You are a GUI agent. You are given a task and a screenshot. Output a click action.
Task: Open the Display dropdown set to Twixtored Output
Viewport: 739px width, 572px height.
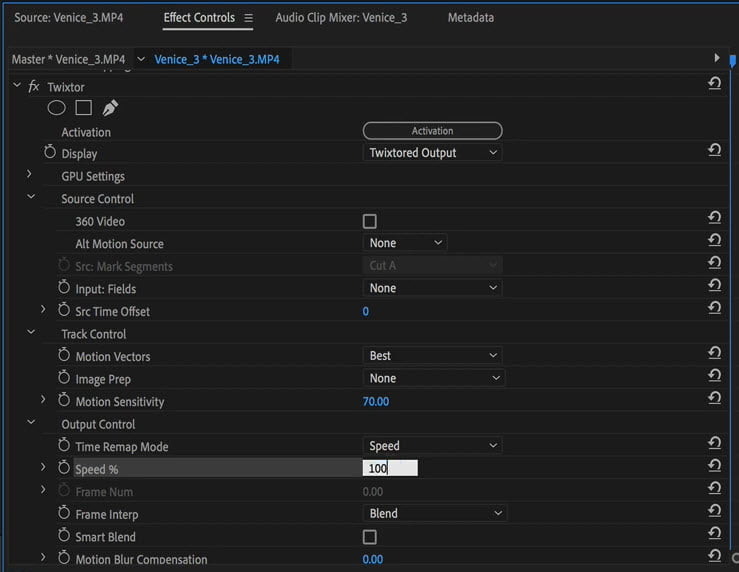(x=433, y=153)
